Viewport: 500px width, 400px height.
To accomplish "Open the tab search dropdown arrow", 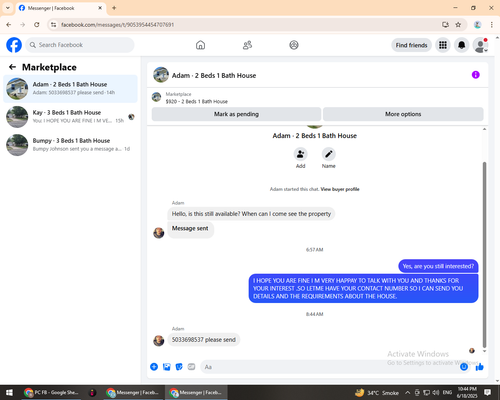I will [8, 8].
